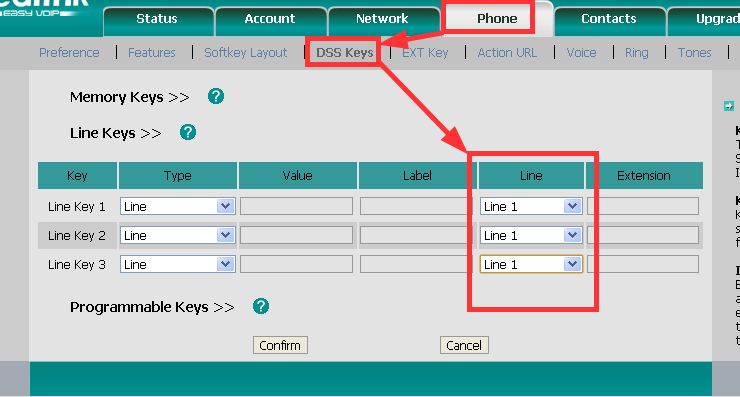Go to Features submenu
Screen dimensions: 740x397
click(152, 52)
